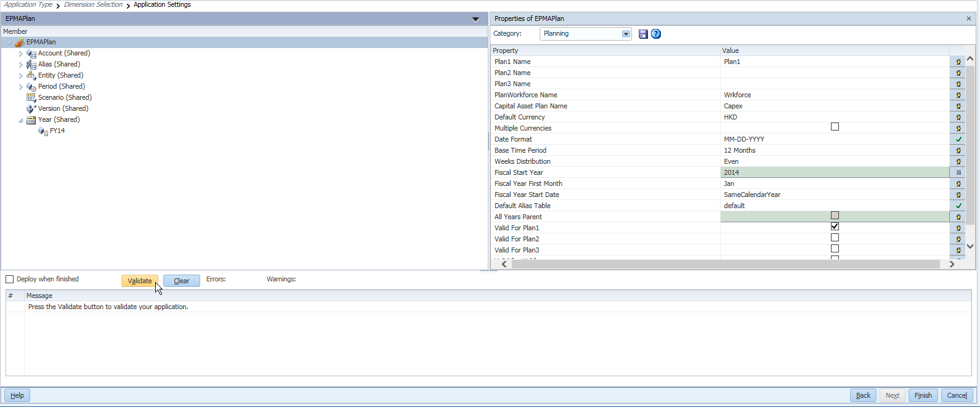Click the status icon for Multiple Currencies row

(958, 129)
